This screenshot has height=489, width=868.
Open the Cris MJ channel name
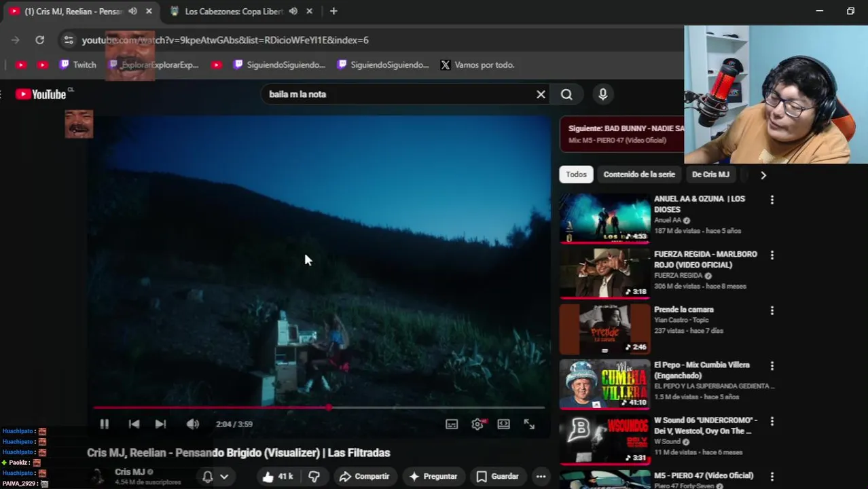tap(130, 471)
